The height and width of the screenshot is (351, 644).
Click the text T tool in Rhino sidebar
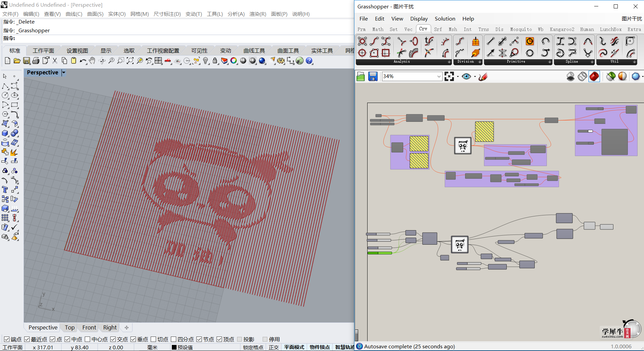(5, 189)
